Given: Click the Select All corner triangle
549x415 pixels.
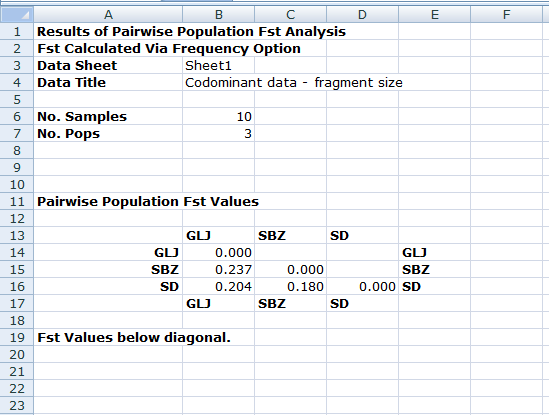Looking at the screenshot, I should [17, 14].
